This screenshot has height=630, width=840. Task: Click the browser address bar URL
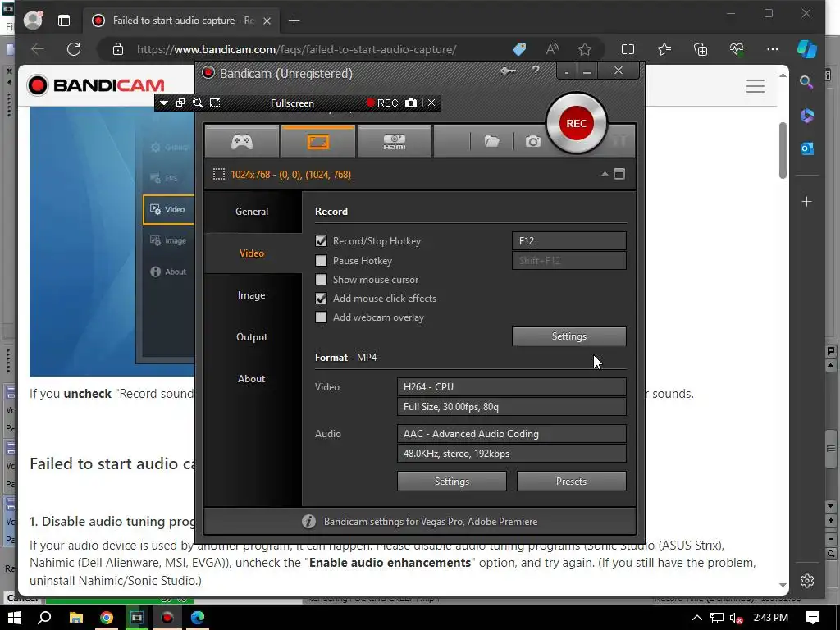[297, 49]
